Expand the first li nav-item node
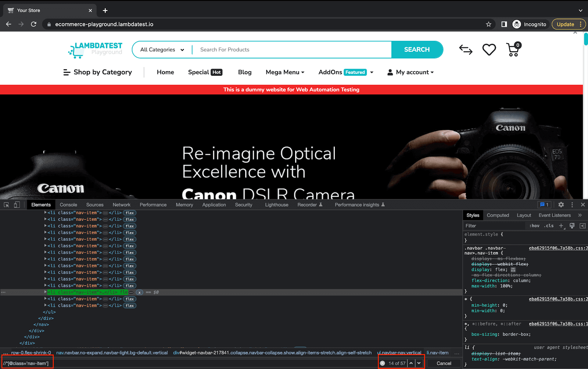This screenshot has height=369, width=588. (46, 212)
